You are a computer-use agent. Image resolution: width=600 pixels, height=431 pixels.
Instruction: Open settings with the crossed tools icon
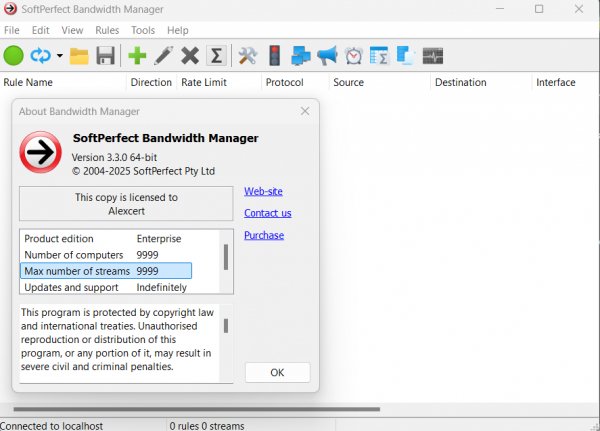[x=248, y=56]
